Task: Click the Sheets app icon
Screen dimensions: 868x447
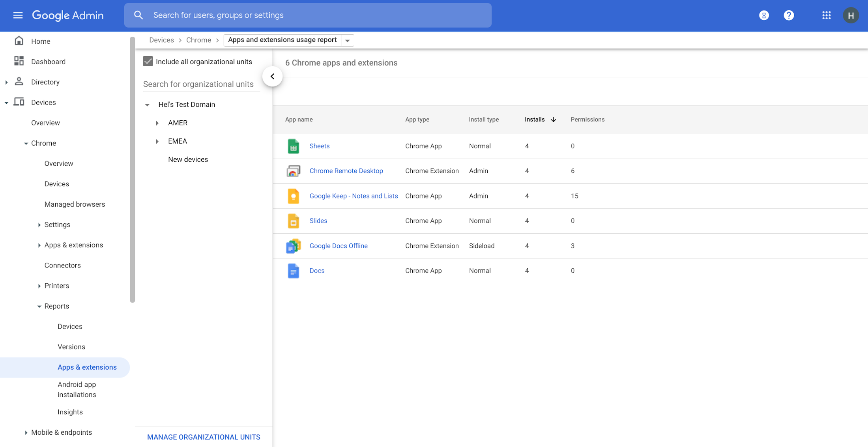Action: (293, 146)
